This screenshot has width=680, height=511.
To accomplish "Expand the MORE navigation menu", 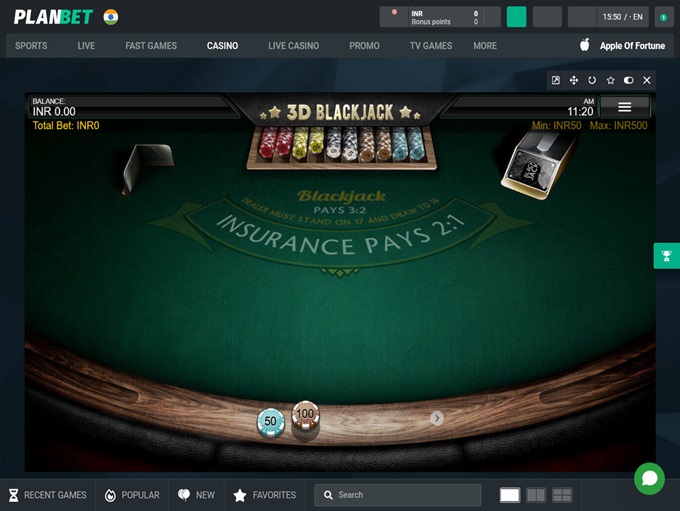I will point(485,46).
